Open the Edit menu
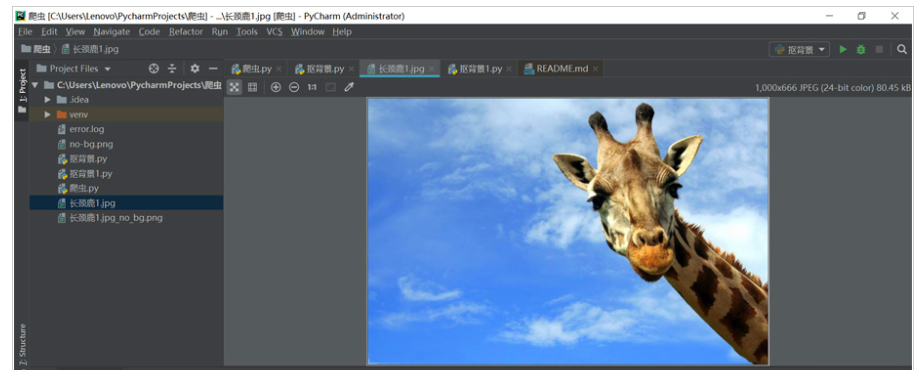This screenshot has width=923, height=370. click(x=49, y=32)
